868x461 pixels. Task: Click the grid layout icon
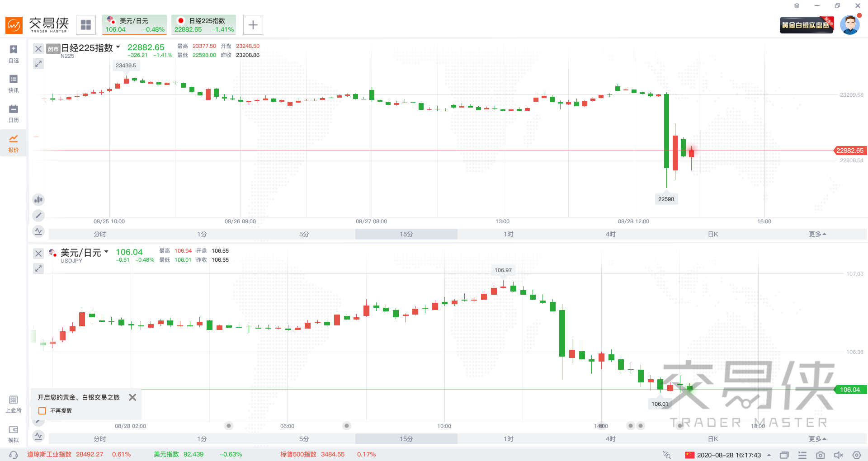coord(86,25)
